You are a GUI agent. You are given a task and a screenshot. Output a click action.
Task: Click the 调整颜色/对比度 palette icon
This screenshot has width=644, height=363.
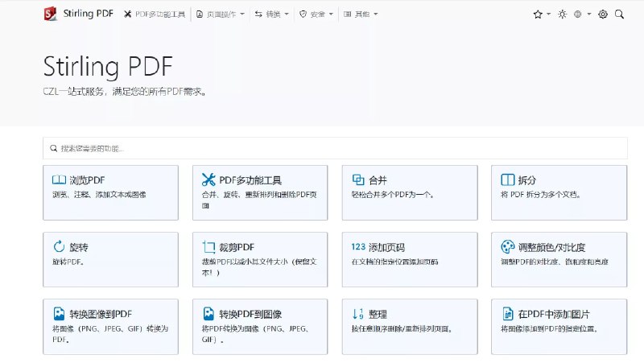508,247
